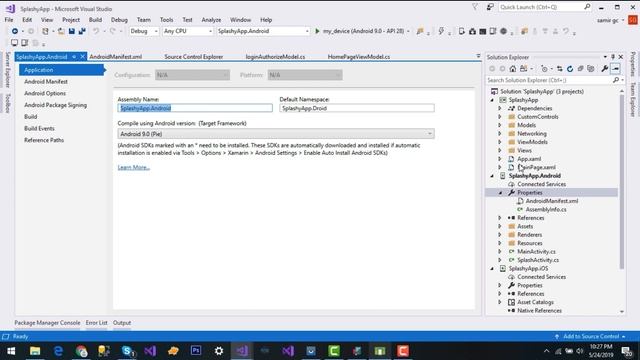Switch to the HomePageViewModel.cs tab
Screen dimensions: 640x360
pos(359,57)
